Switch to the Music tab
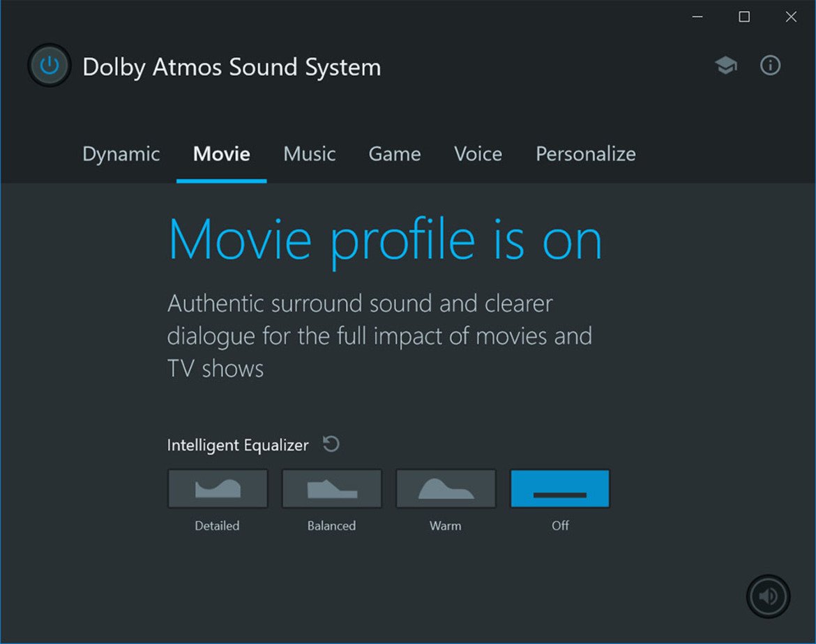 pyautogui.click(x=310, y=154)
